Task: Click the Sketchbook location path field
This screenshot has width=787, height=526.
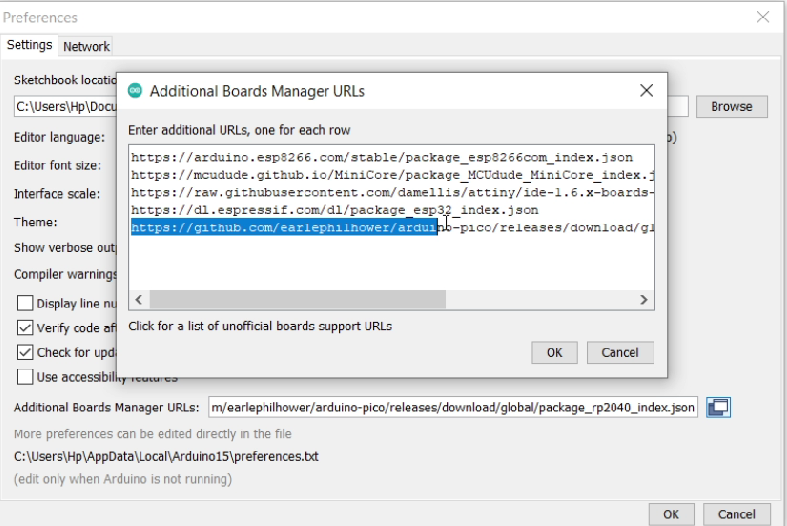Action: pyautogui.click(x=65, y=106)
